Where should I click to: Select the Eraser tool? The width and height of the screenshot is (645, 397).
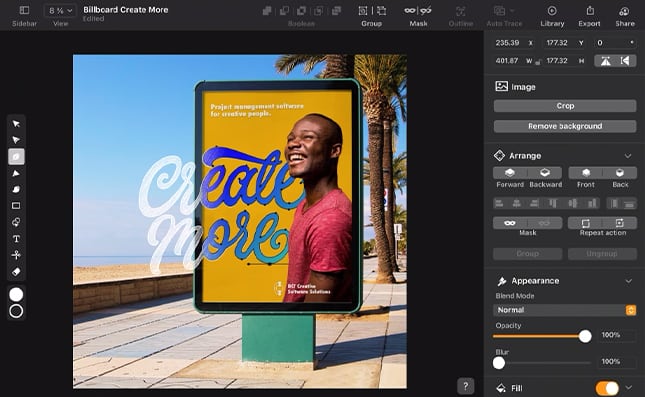click(x=16, y=272)
